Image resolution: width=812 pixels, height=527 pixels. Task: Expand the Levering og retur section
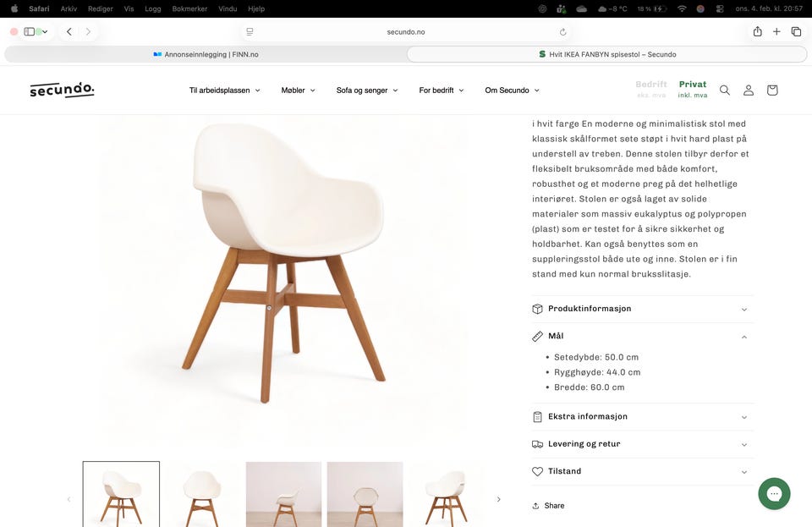[x=643, y=444]
